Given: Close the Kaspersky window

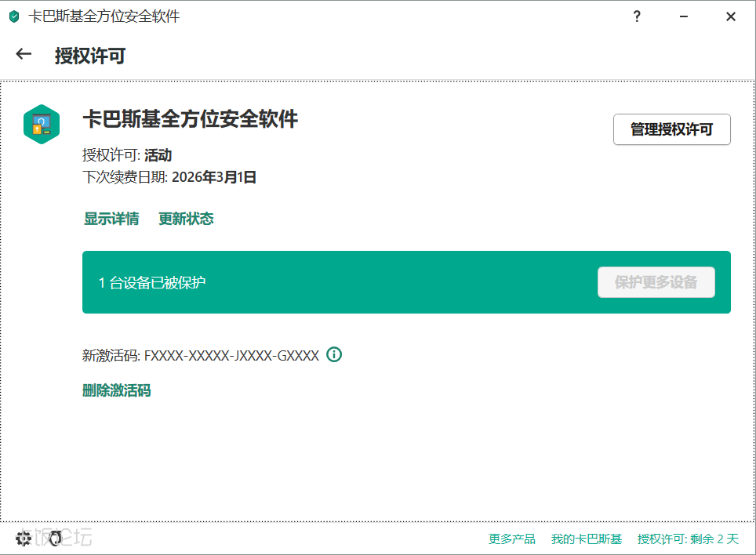Looking at the screenshot, I should click(x=730, y=16).
